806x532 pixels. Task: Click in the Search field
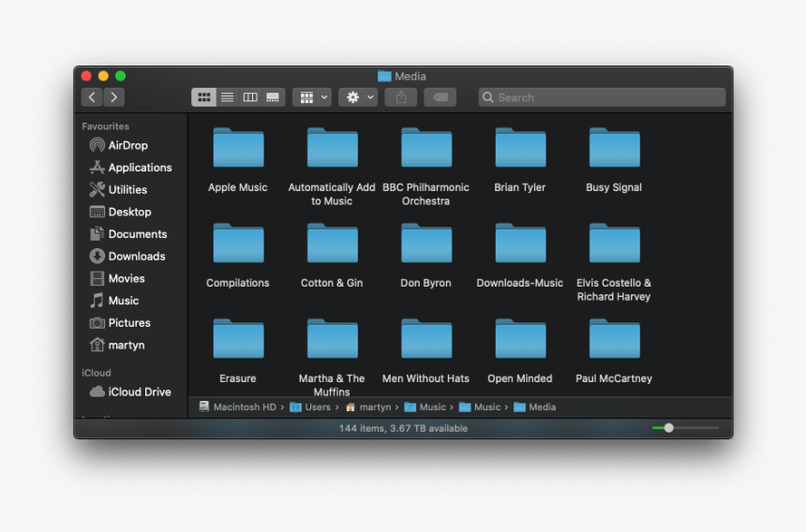[602, 97]
